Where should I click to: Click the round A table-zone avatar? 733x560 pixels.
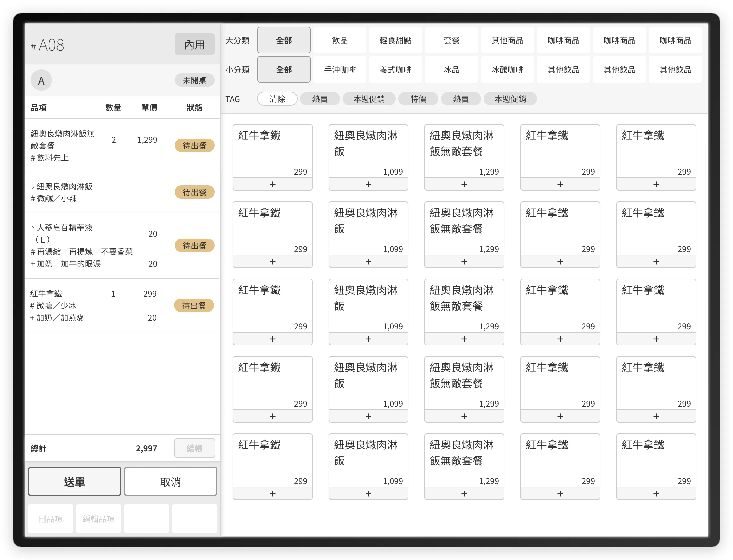[41, 80]
